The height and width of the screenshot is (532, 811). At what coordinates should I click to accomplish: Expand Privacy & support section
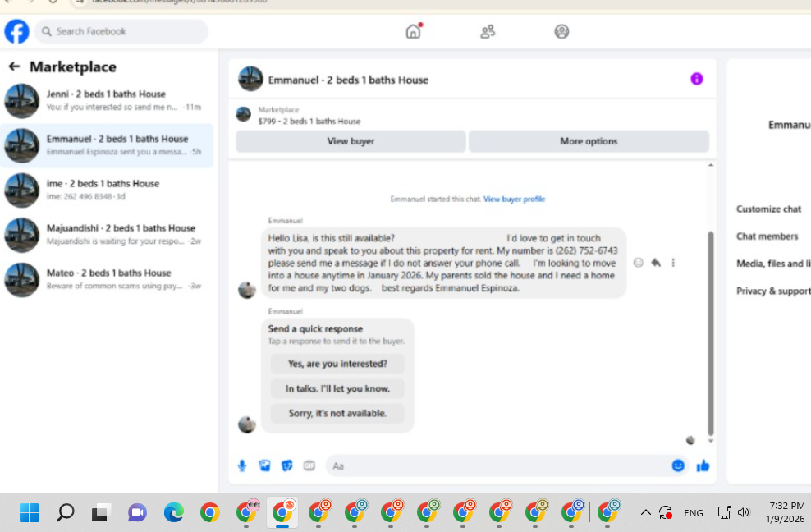[773, 291]
